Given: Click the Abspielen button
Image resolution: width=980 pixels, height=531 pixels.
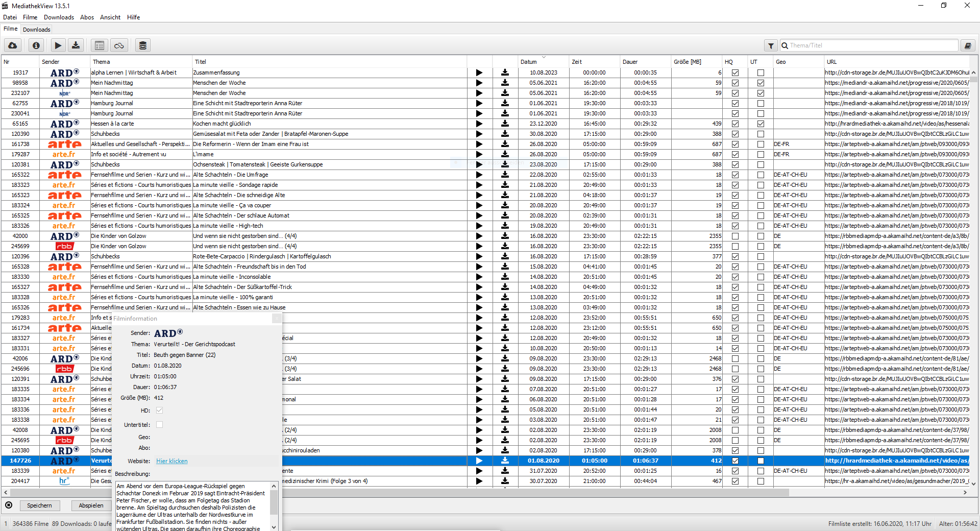Looking at the screenshot, I should pos(91,505).
